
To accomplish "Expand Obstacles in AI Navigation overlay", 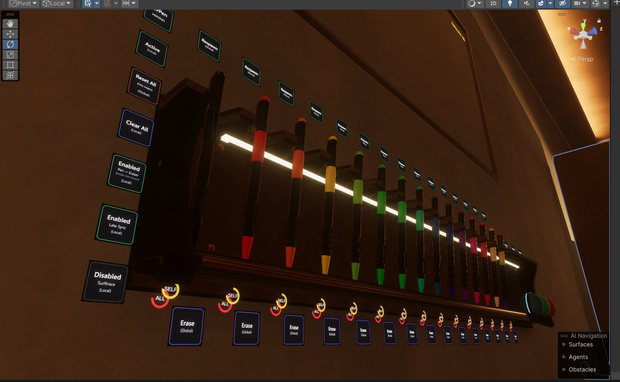I will pyautogui.click(x=579, y=369).
